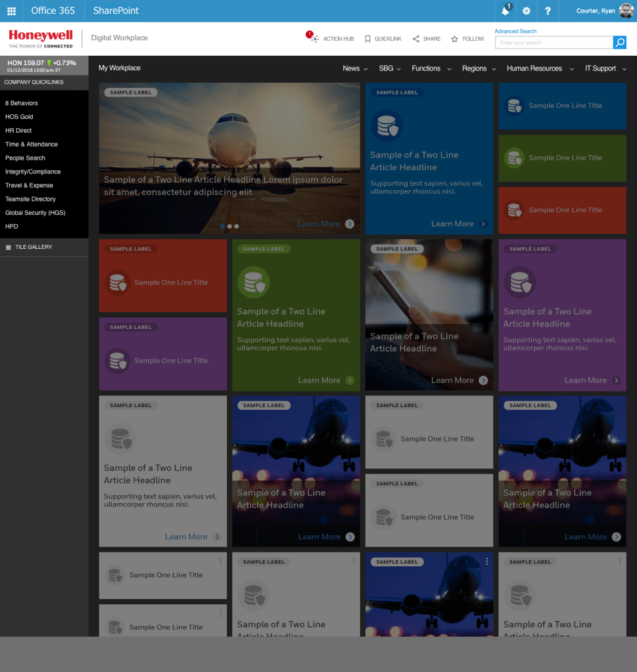Click the notifications bell icon
This screenshot has height=672, width=637.
tap(506, 11)
